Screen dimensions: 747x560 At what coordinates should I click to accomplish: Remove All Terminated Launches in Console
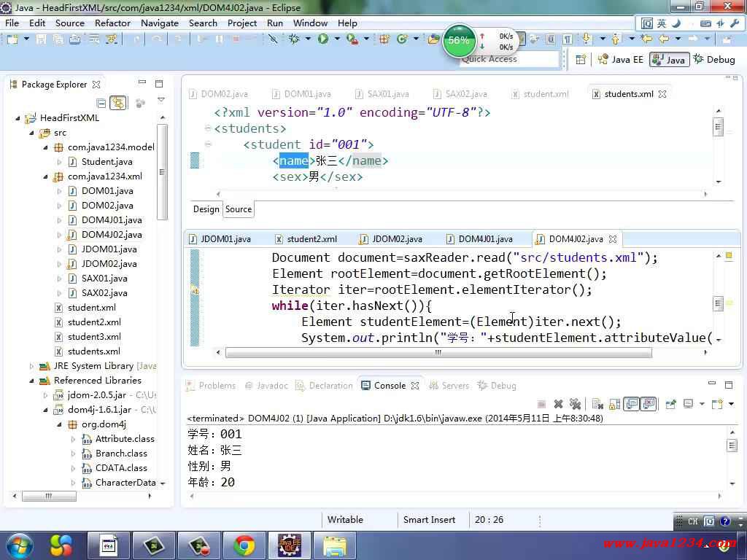point(575,404)
